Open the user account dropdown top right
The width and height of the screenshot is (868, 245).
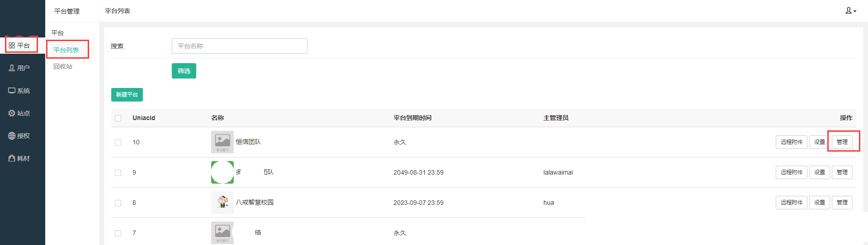(851, 11)
